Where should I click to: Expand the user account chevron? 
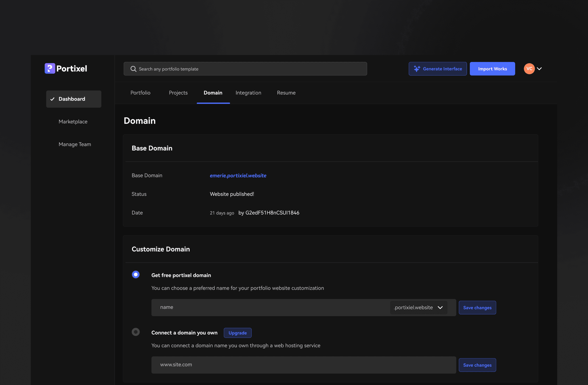pos(539,69)
